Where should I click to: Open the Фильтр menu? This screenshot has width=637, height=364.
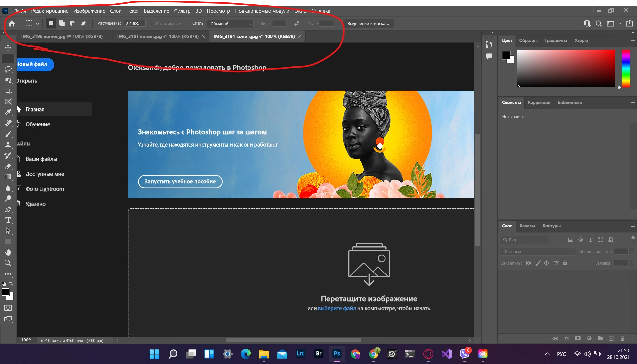(x=182, y=11)
